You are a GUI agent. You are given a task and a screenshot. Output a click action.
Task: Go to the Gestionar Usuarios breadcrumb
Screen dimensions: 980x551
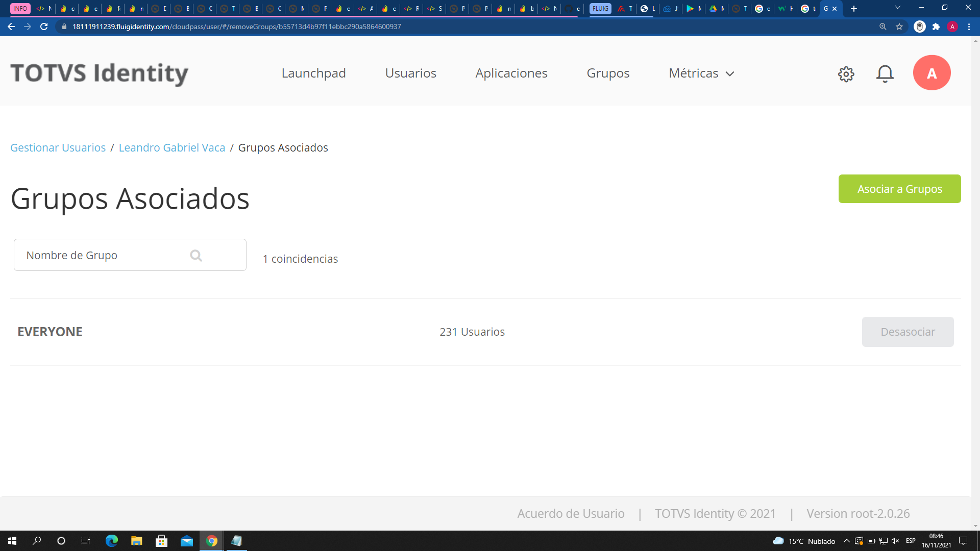tap(58, 147)
